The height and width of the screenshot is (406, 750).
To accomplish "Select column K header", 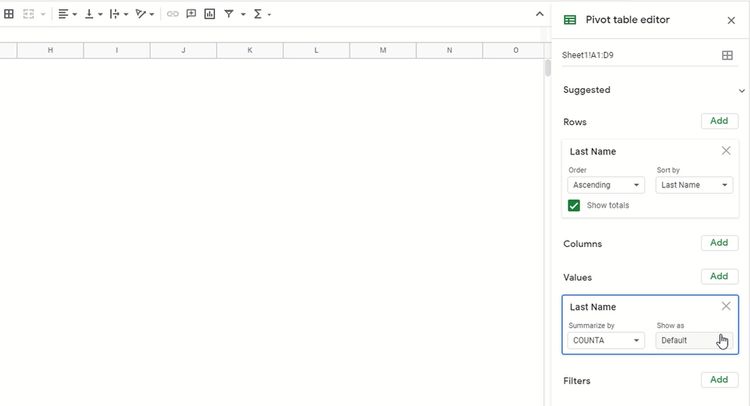I will pyautogui.click(x=250, y=50).
